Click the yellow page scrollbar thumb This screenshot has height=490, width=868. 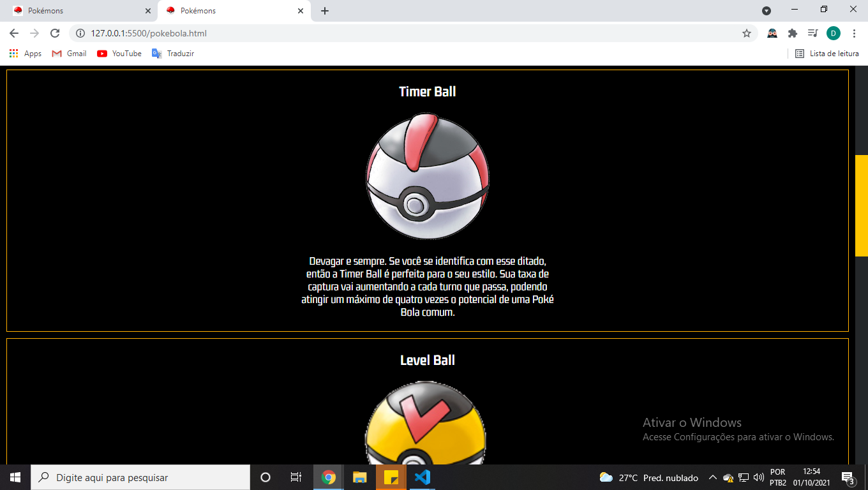[x=862, y=205]
